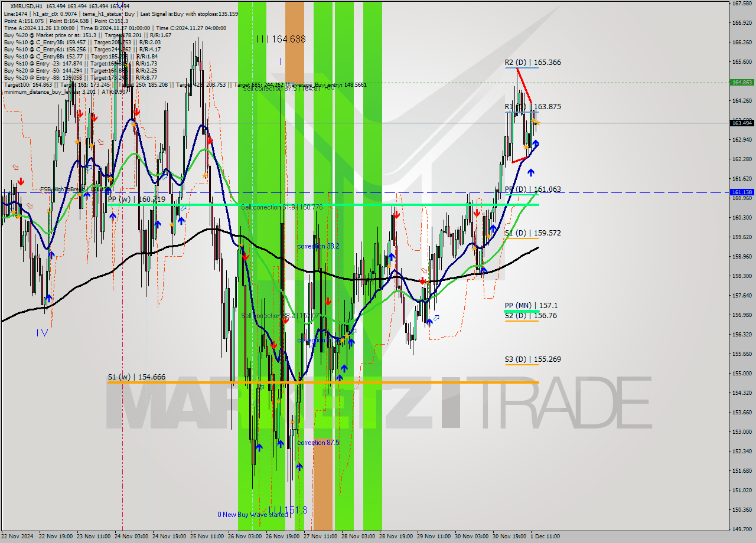Select the 'R1 (D) | 163.875' pivot label
756x543 pixels.
tap(533, 107)
